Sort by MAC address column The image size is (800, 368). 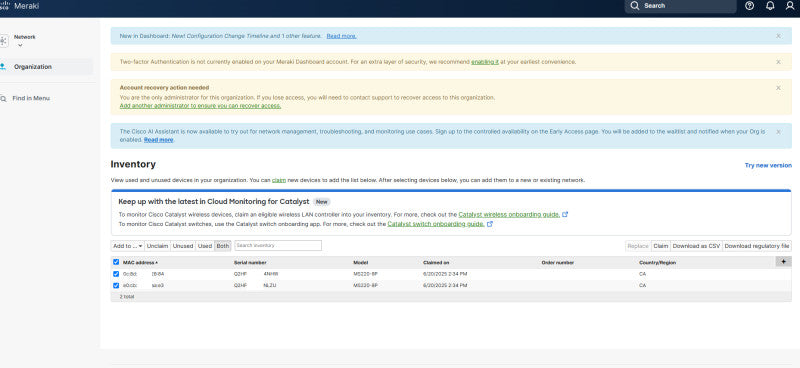[x=140, y=262]
